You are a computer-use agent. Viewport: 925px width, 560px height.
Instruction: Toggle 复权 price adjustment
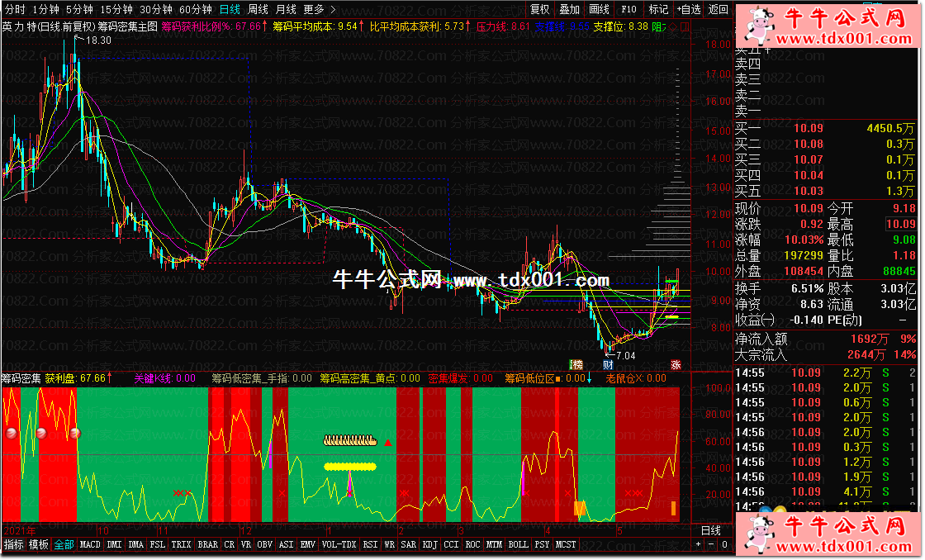coord(539,9)
